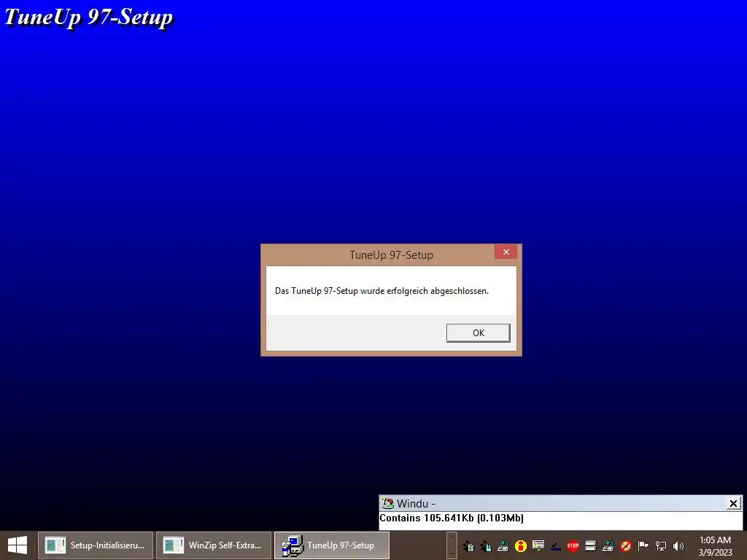Click the scanner icon beside the blocked circle
747x560 pixels.
point(608,545)
